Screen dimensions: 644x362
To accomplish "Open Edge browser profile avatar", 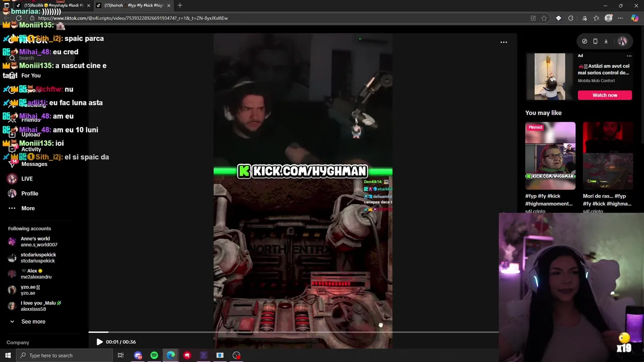I will pos(608,18).
